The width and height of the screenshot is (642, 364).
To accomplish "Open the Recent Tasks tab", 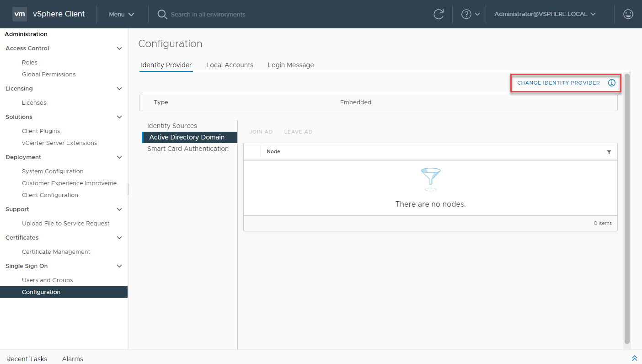I will (x=27, y=359).
